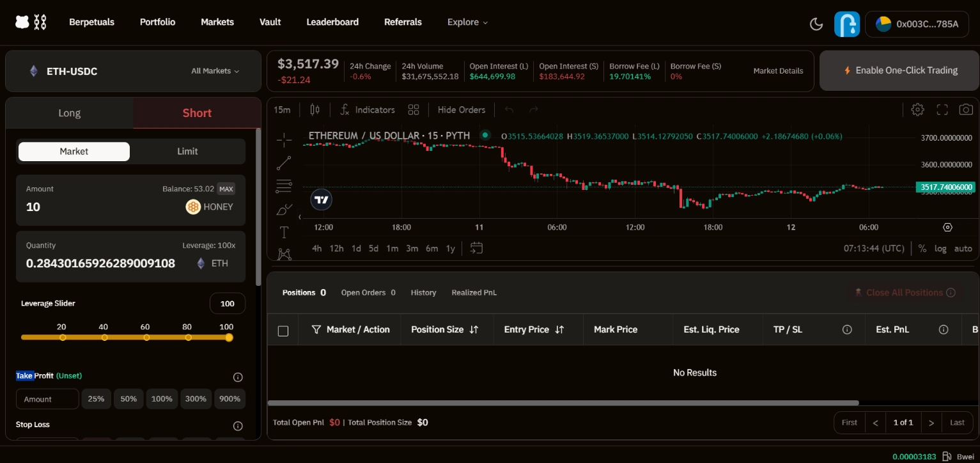The width and height of the screenshot is (980, 463).
Task: Open the 15m interval dropdown
Action: point(282,109)
